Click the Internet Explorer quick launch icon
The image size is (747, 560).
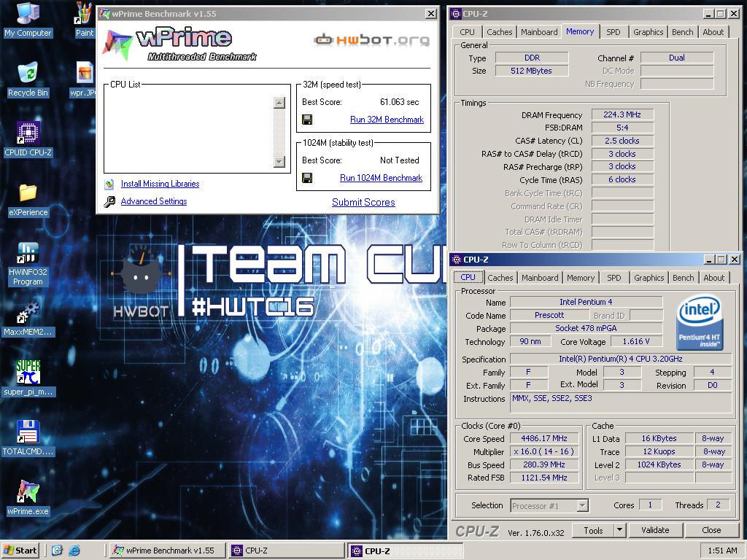[74, 551]
